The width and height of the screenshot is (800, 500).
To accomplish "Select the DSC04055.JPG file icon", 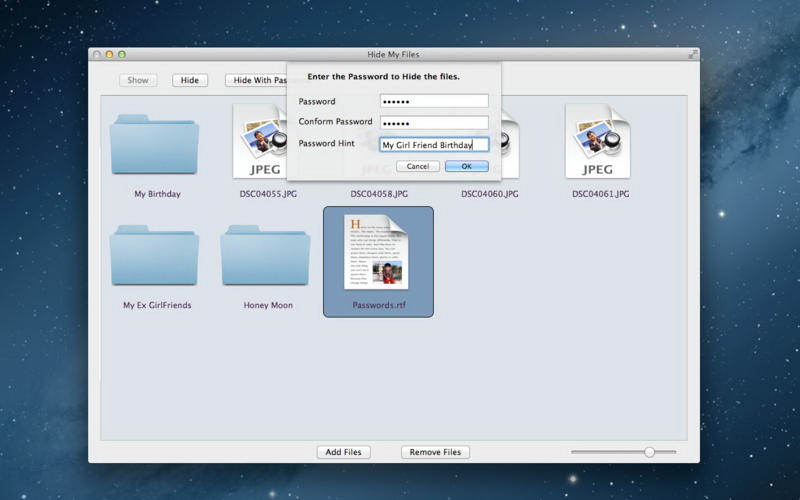I will (264, 142).
